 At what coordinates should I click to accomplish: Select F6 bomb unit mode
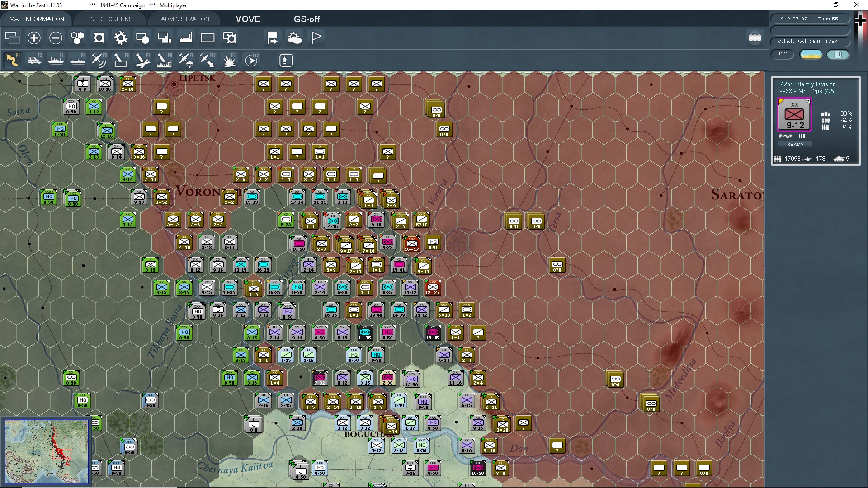(x=121, y=60)
